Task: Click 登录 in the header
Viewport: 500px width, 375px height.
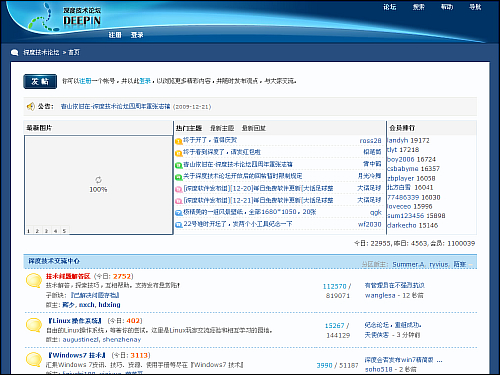Action: point(137,35)
